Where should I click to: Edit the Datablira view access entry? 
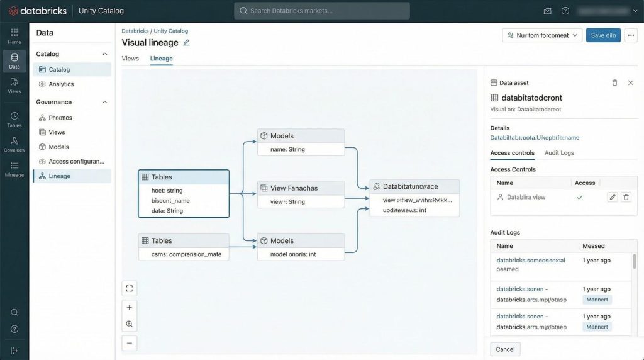click(612, 197)
